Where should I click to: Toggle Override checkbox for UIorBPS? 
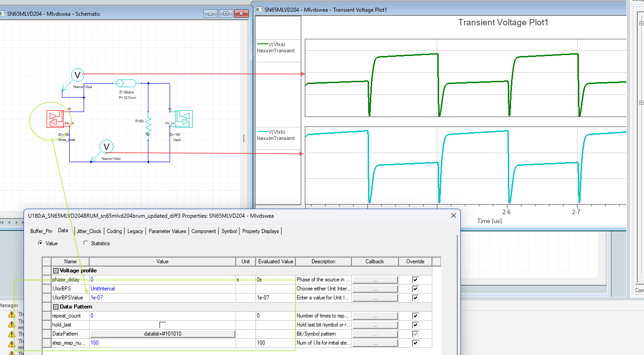tap(415, 289)
